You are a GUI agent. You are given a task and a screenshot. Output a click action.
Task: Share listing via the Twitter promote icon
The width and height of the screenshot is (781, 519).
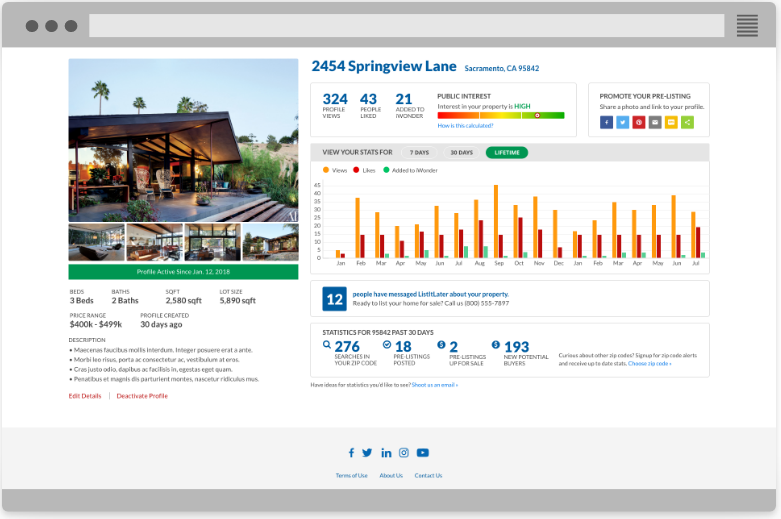click(x=622, y=122)
